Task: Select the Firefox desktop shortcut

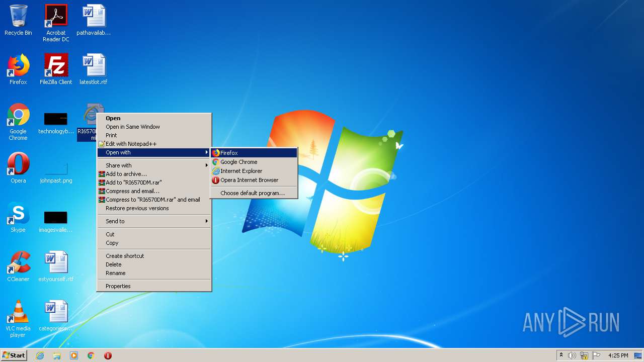Action: click(18, 69)
